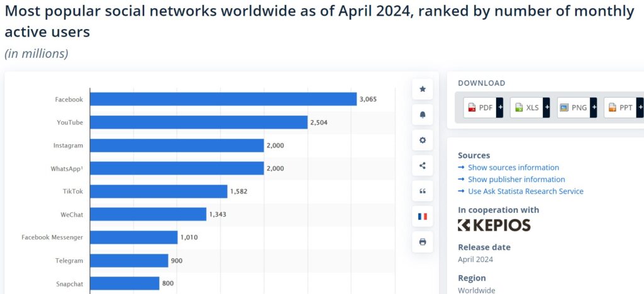644x294 pixels.
Task: Click the bell notification alert icon
Action: click(422, 115)
